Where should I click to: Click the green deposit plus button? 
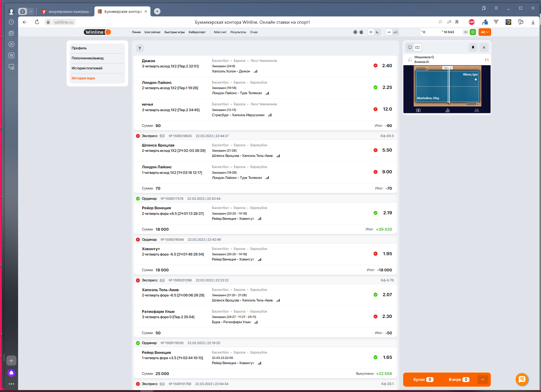click(473, 32)
